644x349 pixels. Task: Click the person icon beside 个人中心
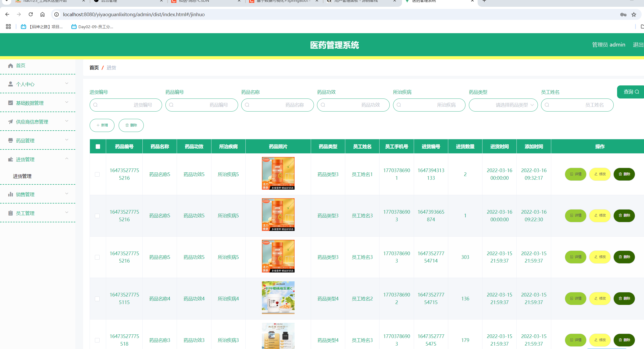tap(10, 84)
